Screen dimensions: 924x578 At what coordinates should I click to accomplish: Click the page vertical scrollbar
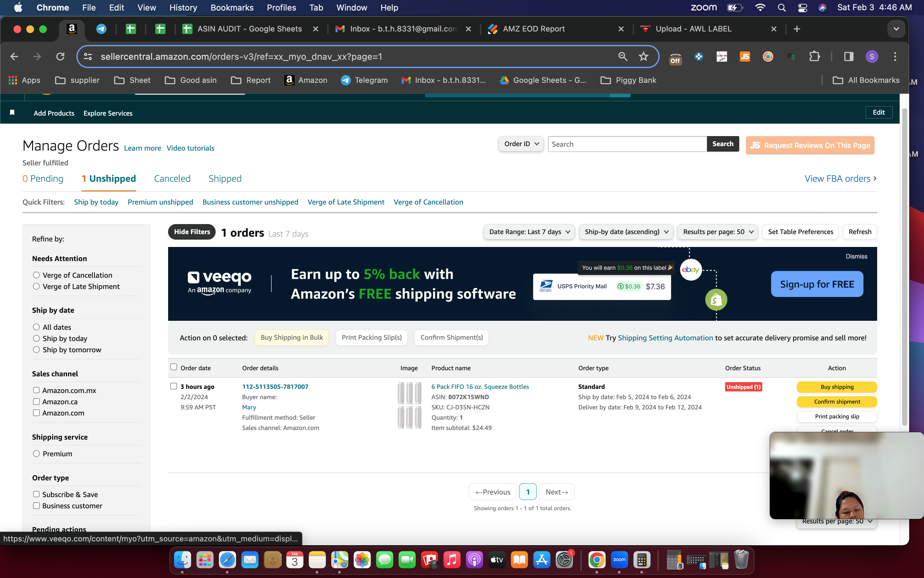pyautogui.click(x=904, y=267)
